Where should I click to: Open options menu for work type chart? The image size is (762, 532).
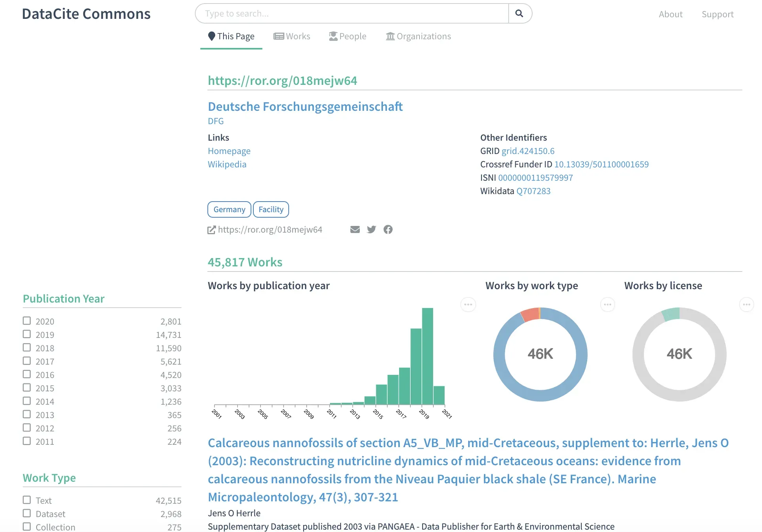(x=607, y=305)
